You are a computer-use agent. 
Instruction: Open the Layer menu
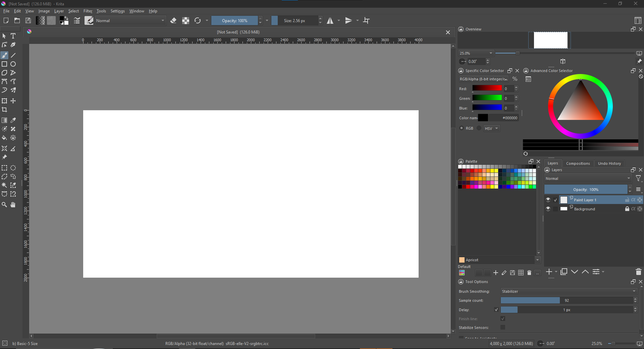pyautogui.click(x=59, y=11)
